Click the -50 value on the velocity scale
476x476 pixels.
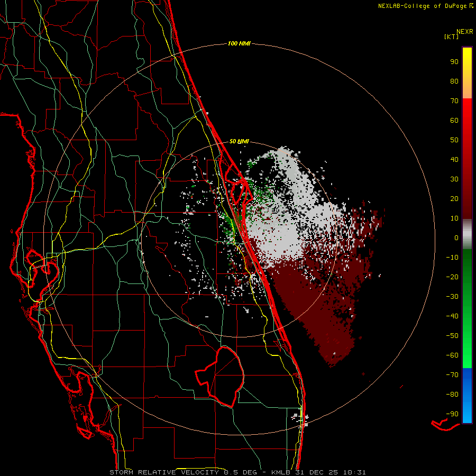tap(452, 336)
